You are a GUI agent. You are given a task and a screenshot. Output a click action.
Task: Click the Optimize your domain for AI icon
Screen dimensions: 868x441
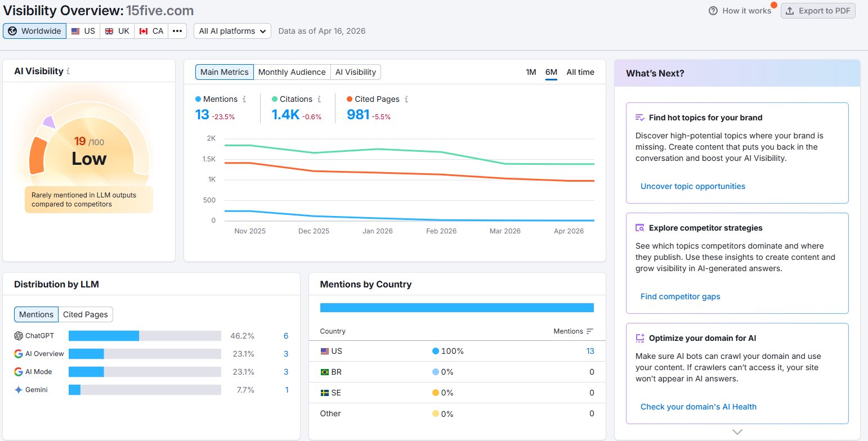[x=639, y=338]
